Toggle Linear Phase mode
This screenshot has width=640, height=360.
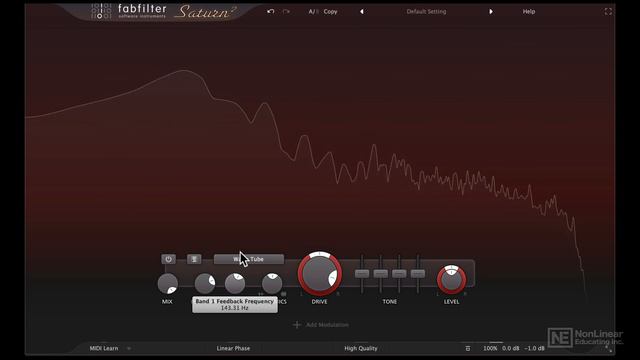click(233, 348)
